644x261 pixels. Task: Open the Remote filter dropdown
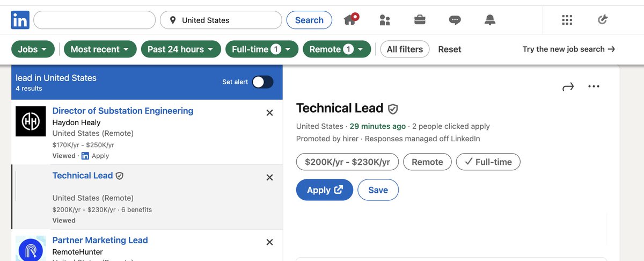[336, 49]
